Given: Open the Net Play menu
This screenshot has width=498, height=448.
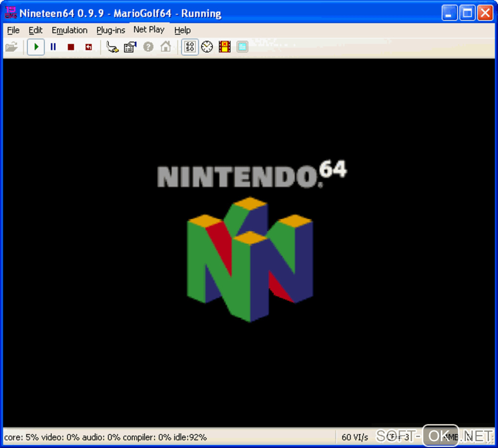Looking at the screenshot, I should tap(149, 29).
